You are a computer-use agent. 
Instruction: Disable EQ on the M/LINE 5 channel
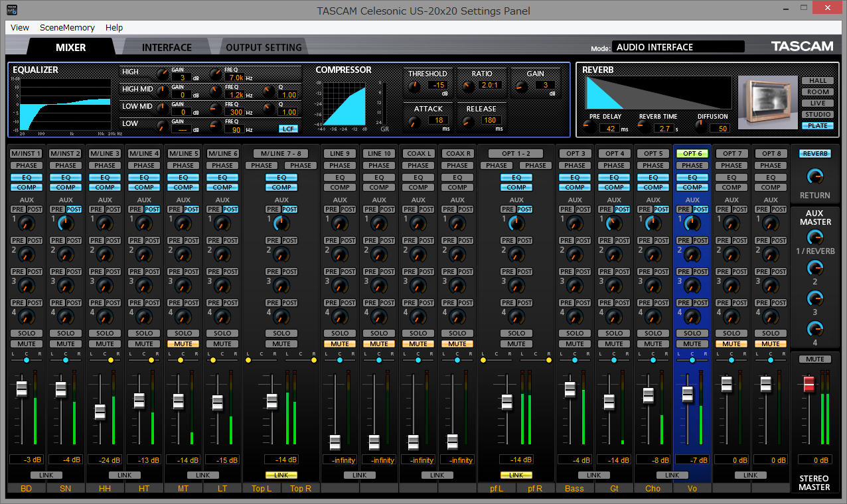tap(183, 177)
